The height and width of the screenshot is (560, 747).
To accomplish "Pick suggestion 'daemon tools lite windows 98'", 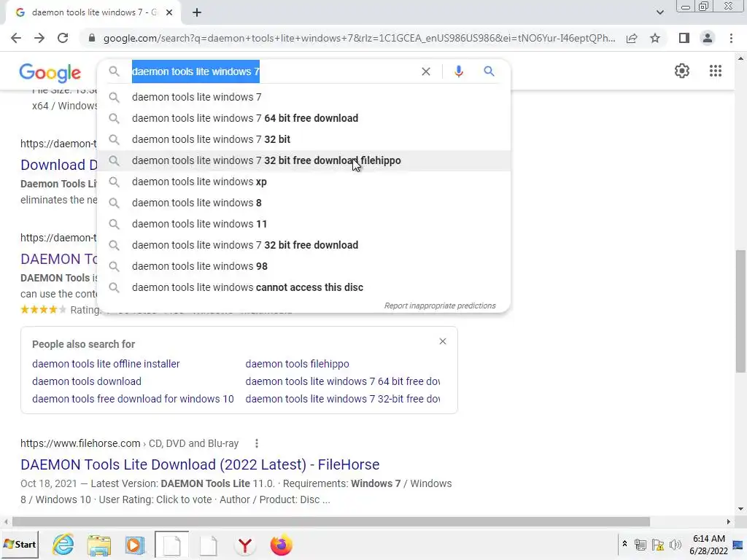I will [303, 266].
